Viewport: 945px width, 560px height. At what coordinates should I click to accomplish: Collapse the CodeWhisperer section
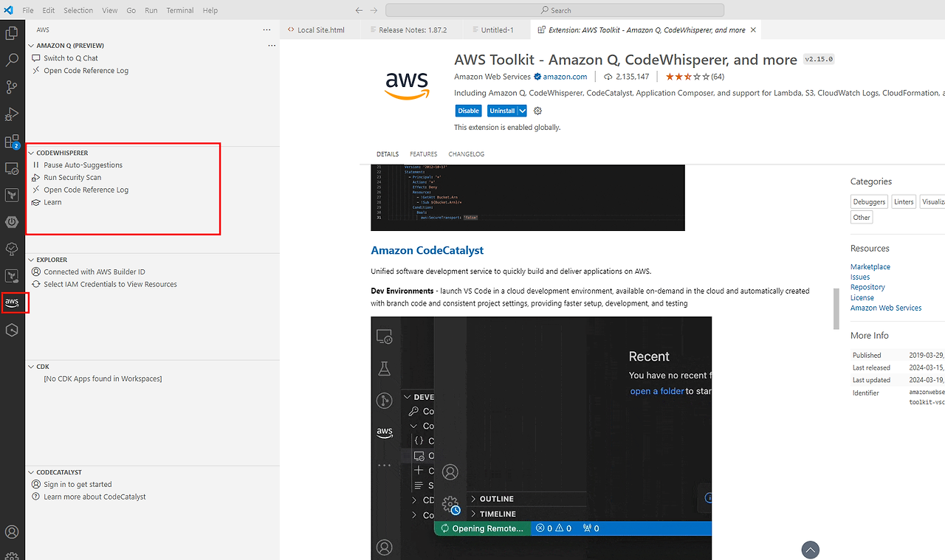31,153
